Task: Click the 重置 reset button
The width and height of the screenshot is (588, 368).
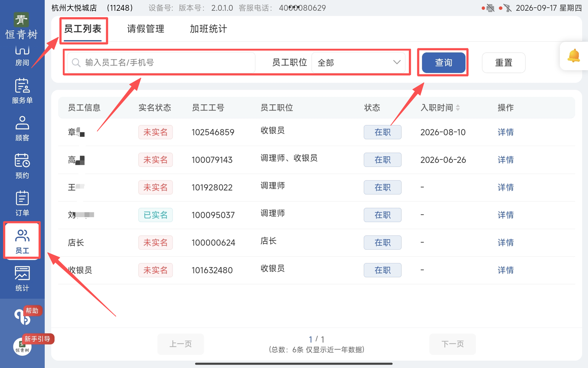Action: point(504,62)
